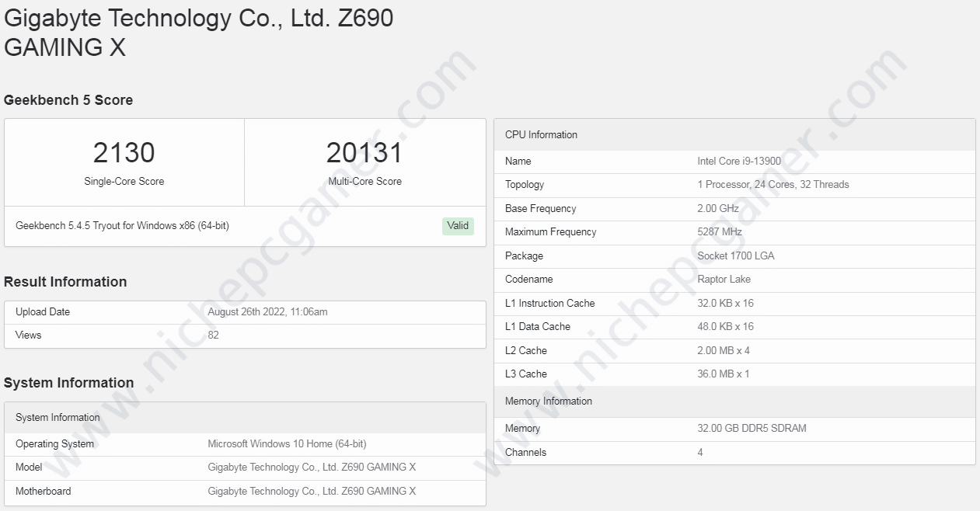Click the CPU Information table header
The width and height of the screenshot is (980, 511).
pyautogui.click(x=541, y=135)
